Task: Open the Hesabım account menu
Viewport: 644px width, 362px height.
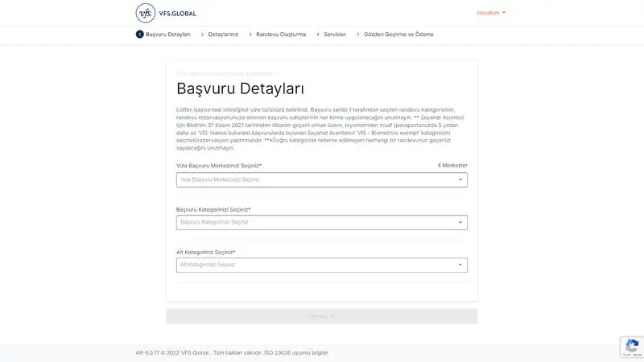Action: 491,13
